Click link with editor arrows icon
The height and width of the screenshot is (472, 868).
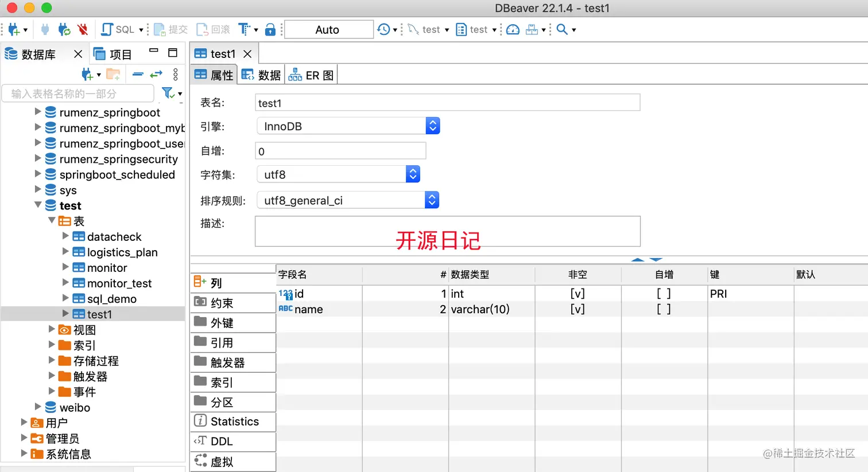coord(156,74)
